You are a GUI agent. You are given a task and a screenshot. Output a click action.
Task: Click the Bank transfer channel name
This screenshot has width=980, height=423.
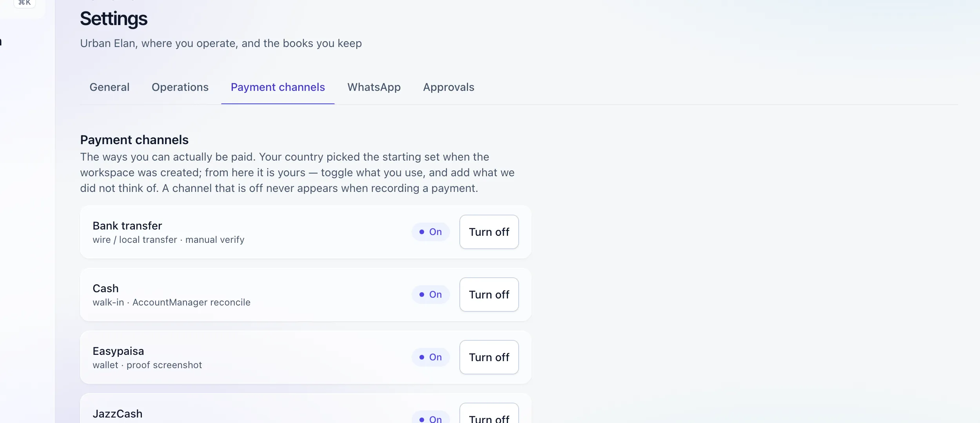pos(127,226)
